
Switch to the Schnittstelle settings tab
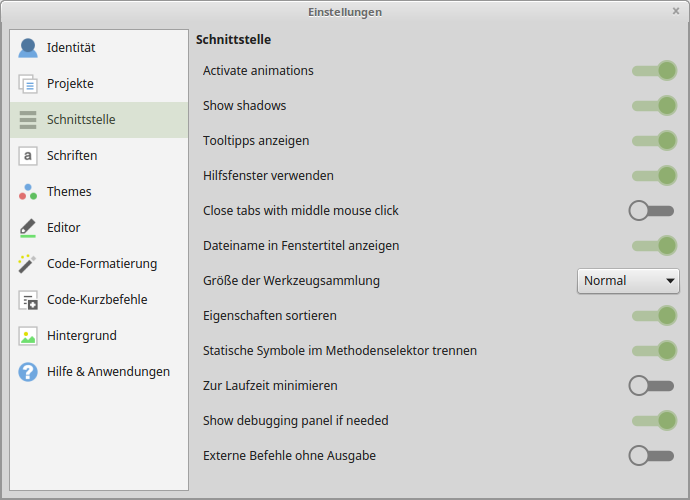[81, 120]
